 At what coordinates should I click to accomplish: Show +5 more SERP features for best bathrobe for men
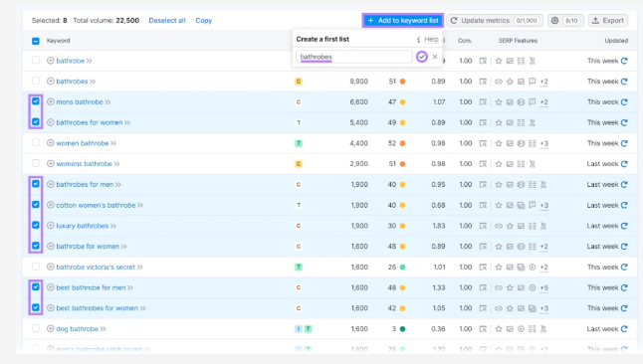(x=543, y=287)
